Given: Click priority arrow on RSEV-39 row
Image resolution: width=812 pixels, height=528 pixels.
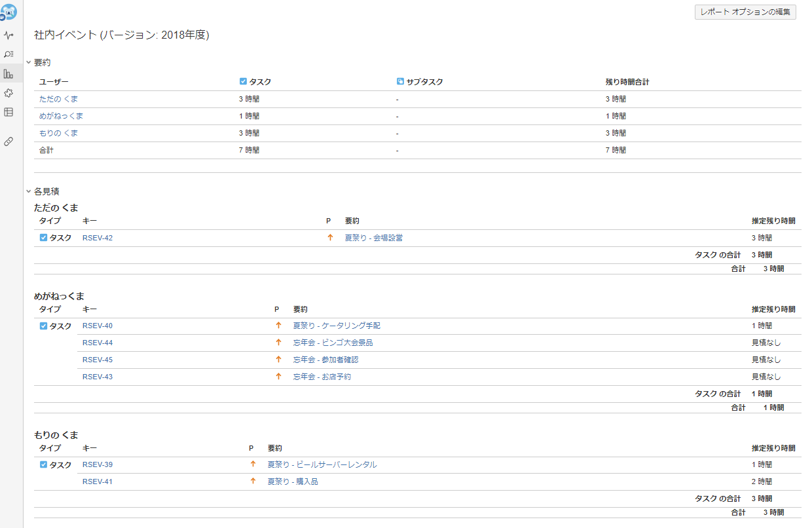Looking at the screenshot, I should tap(253, 464).
